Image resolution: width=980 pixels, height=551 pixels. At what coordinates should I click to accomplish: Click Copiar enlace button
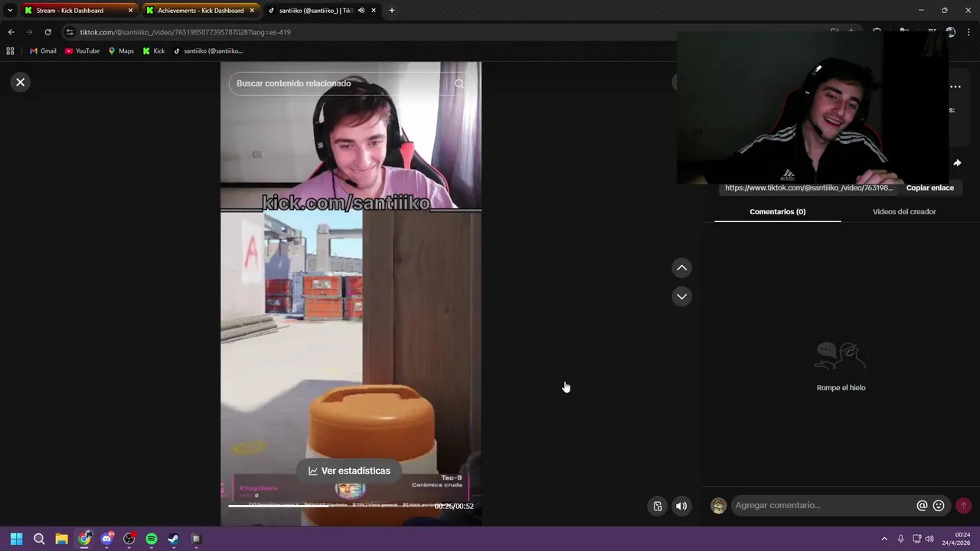930,187
